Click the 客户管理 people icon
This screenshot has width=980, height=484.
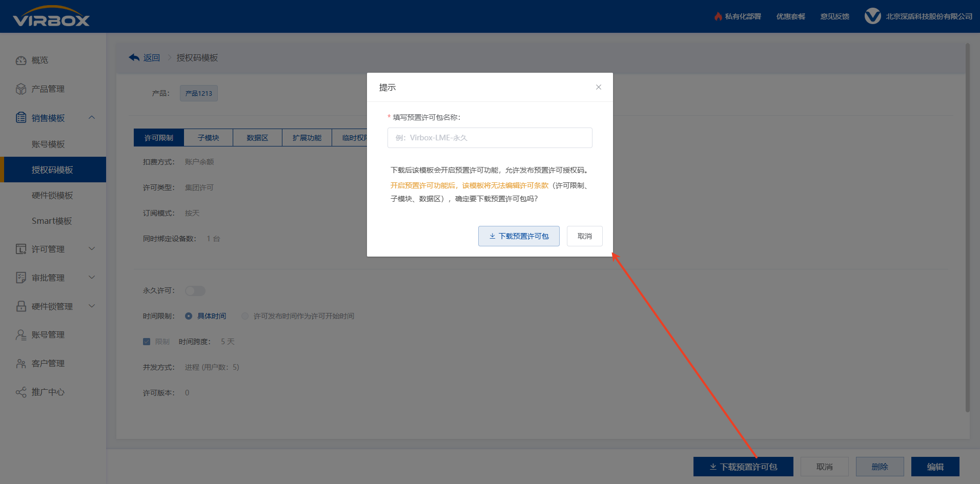(x=21, y=364)
